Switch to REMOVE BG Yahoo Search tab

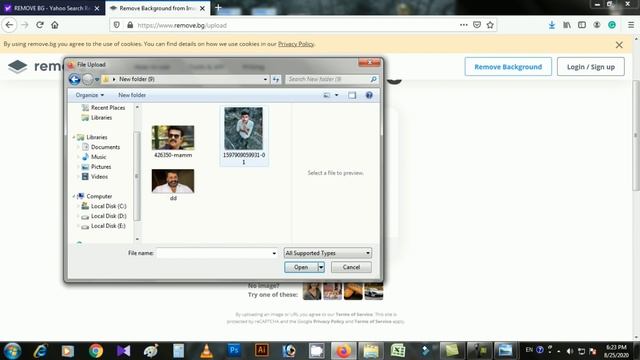point(52,8)
